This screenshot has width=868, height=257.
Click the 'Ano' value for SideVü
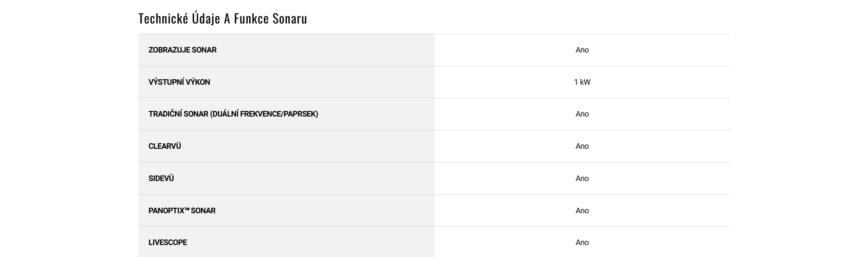(x=582, y=178)
